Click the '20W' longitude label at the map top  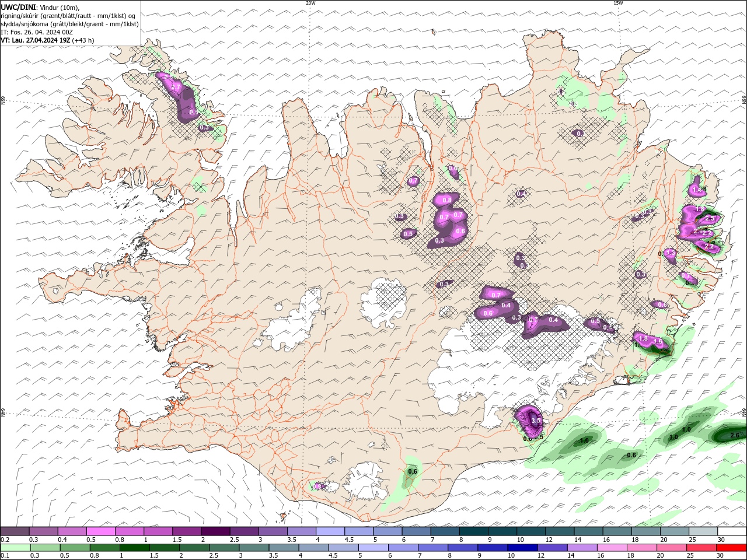310,3
